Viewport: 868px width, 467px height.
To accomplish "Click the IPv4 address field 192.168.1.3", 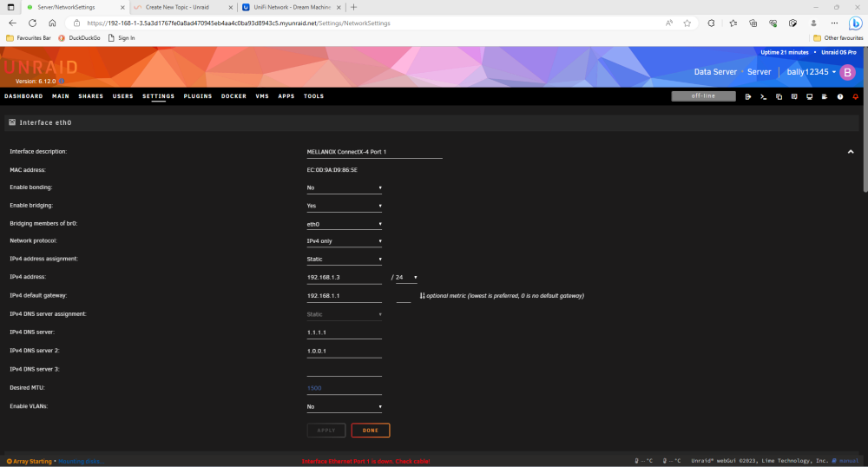I will click(345, 277).
